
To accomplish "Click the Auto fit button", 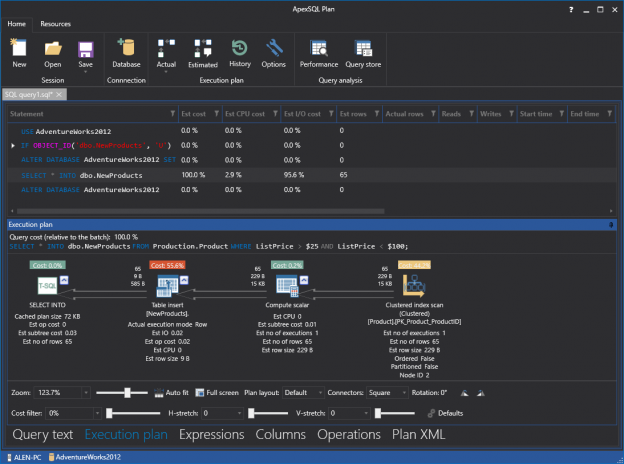I will 172,393.
